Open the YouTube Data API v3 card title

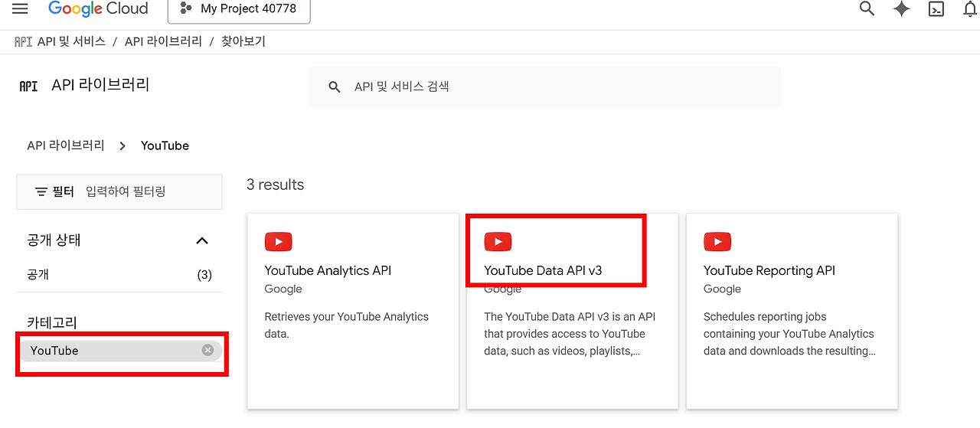[543, 270]
